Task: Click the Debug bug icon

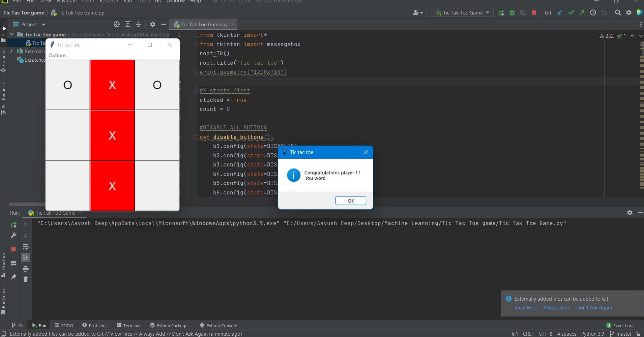Action: click(x=512, y=13)
